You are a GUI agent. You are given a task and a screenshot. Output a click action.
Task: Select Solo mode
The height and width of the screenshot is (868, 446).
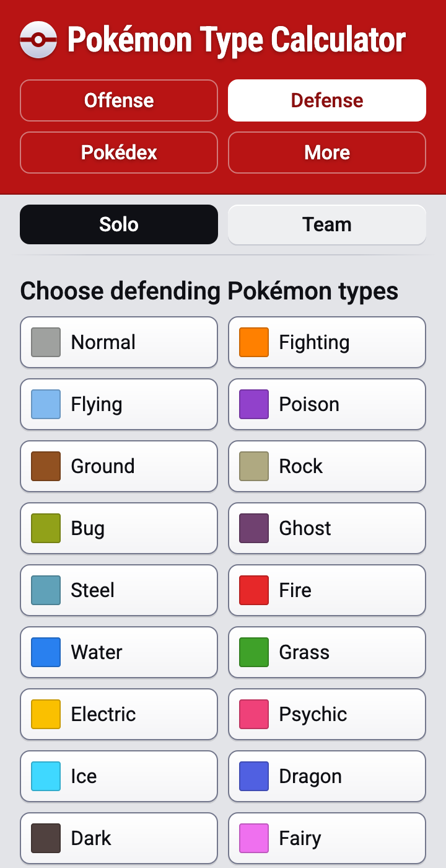point(119,224)
